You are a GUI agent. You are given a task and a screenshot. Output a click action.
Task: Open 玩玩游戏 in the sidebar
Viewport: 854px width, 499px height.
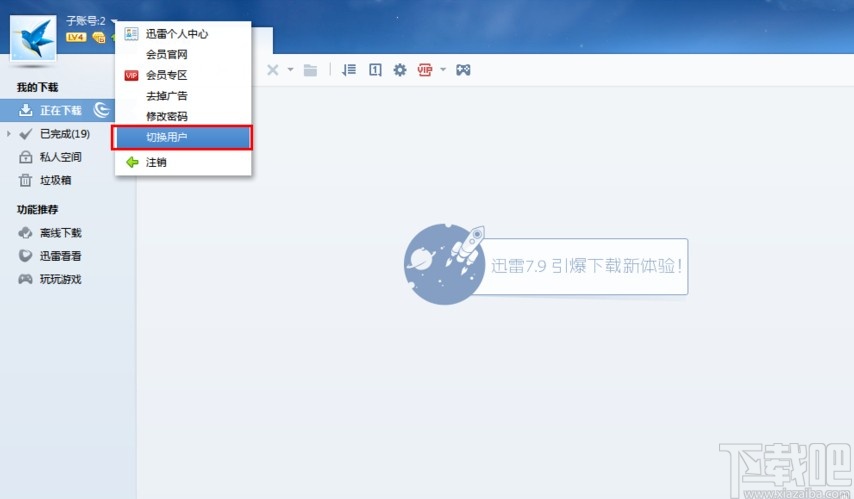(x=60, y=279)
